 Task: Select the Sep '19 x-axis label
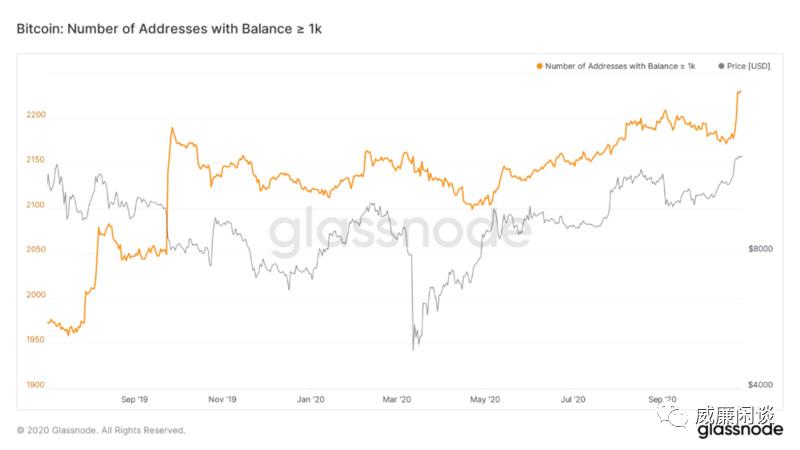[x=134, y=400]
